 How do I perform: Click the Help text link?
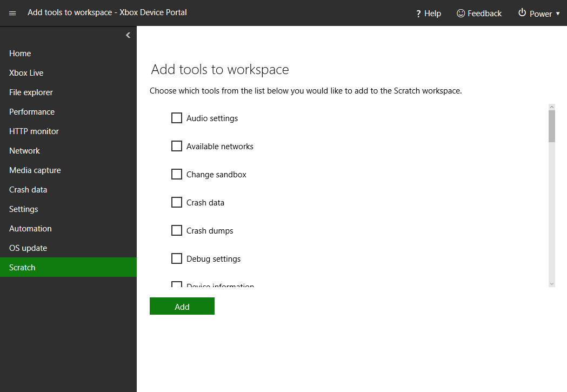pyautogui.click(x=432, y=14)
